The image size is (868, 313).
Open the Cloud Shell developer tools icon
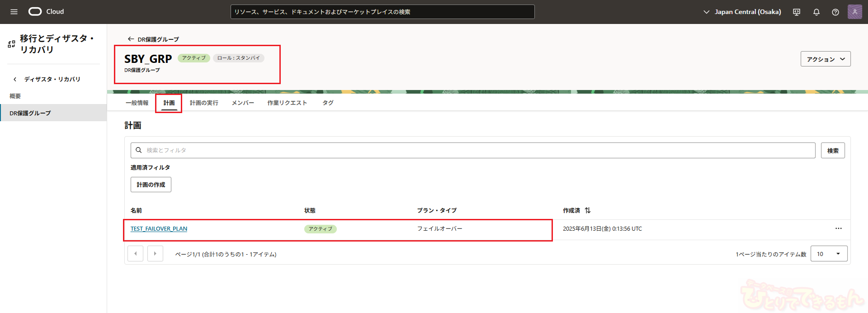coord(797,12)
